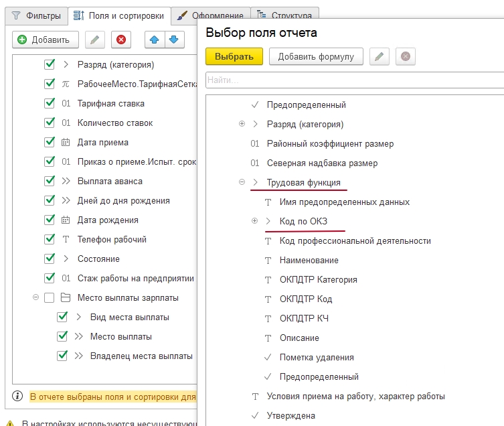Image resolution: width=504 pixels, height=426 pixels.
Task: Select Предопределенный at top of dialog list
Action: click(x=307, y=105)
